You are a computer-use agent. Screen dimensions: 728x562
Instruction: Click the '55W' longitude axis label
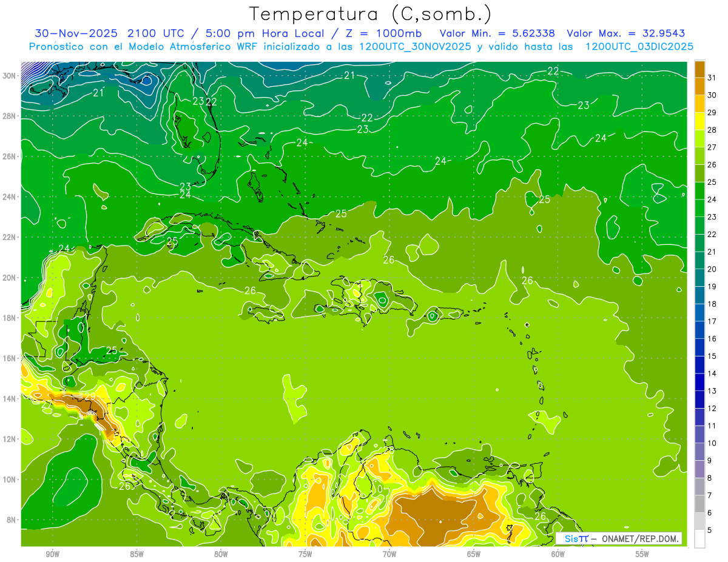pos(642,554)
